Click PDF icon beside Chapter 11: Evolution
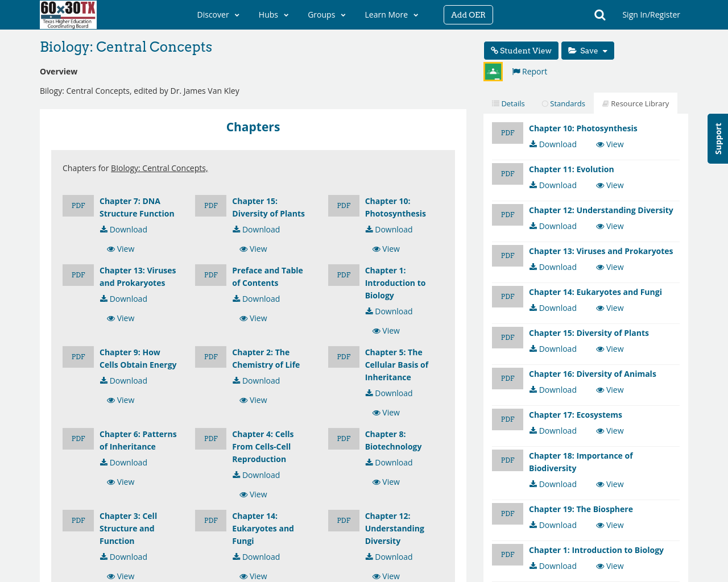The height and width of the screenshot is (582, 728). click(507, 174)
